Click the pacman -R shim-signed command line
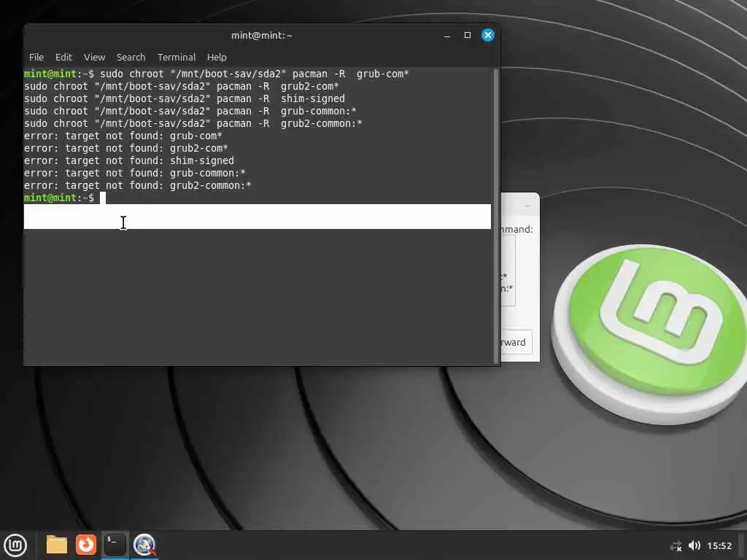The width and height of the screenshot is (747, 560). coord(185,98)
